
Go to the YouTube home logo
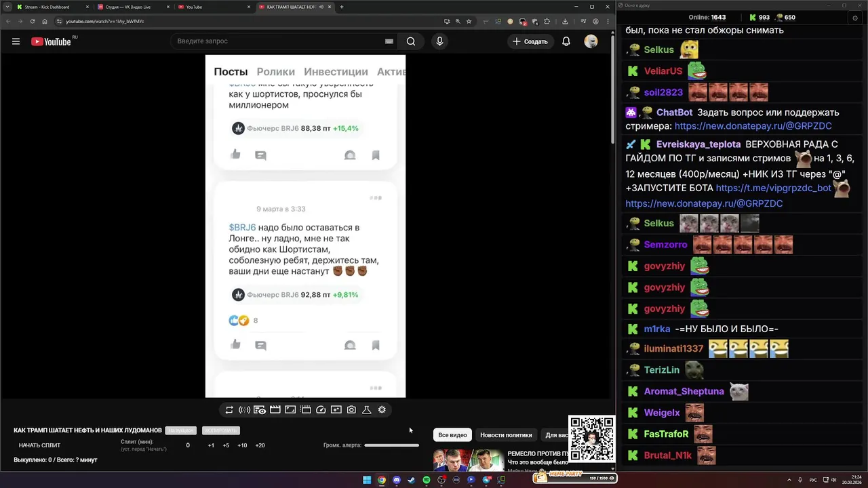[51, 41]
